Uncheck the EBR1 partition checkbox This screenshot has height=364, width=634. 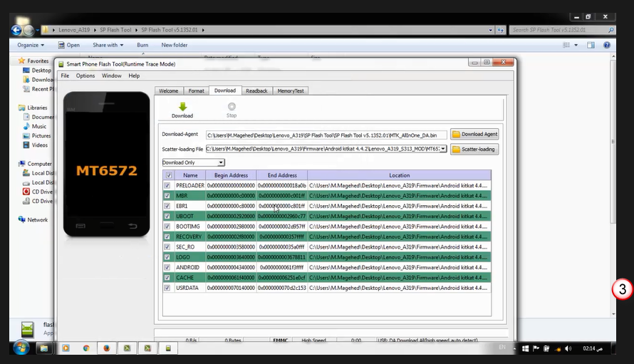pos(167,206)
